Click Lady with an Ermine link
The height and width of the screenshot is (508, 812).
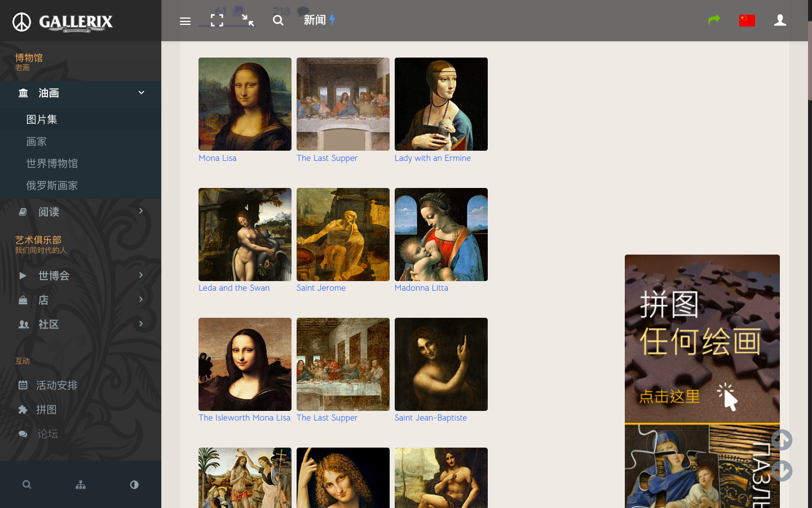pos(433,158)
